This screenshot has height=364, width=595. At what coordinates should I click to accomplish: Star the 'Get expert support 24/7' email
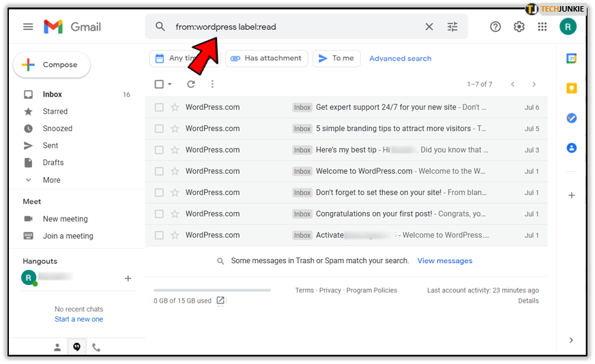click(x=175, y=107)
